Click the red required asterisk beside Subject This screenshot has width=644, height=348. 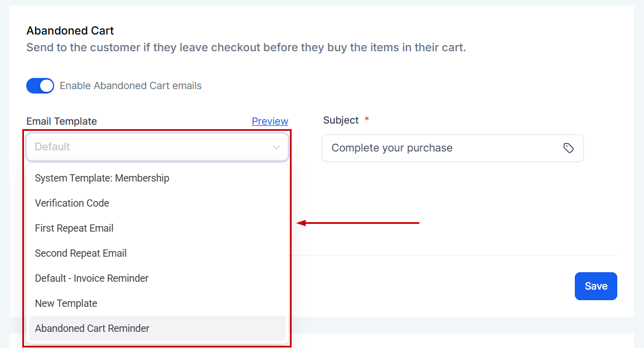366,120
